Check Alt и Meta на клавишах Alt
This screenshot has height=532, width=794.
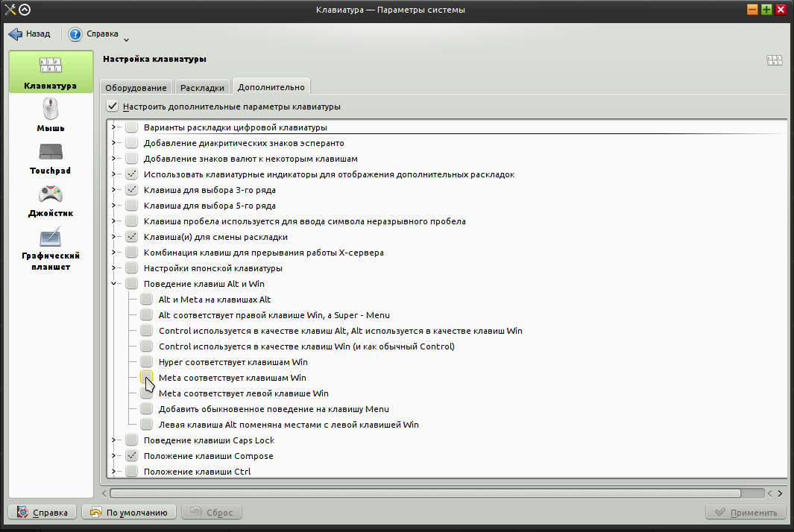point(146,299)
